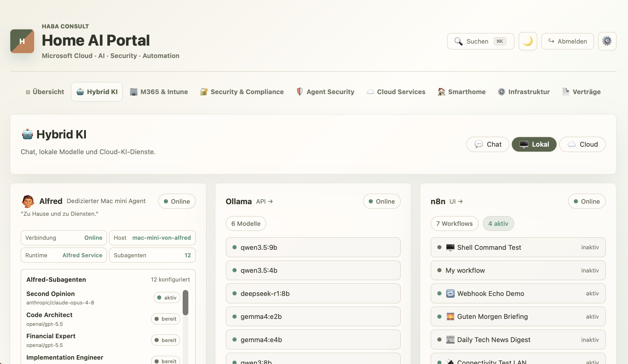The height and width of the screenshot is (364, 628).
Task: Select the Second Opinion subagent
Action: pos(103,298)
